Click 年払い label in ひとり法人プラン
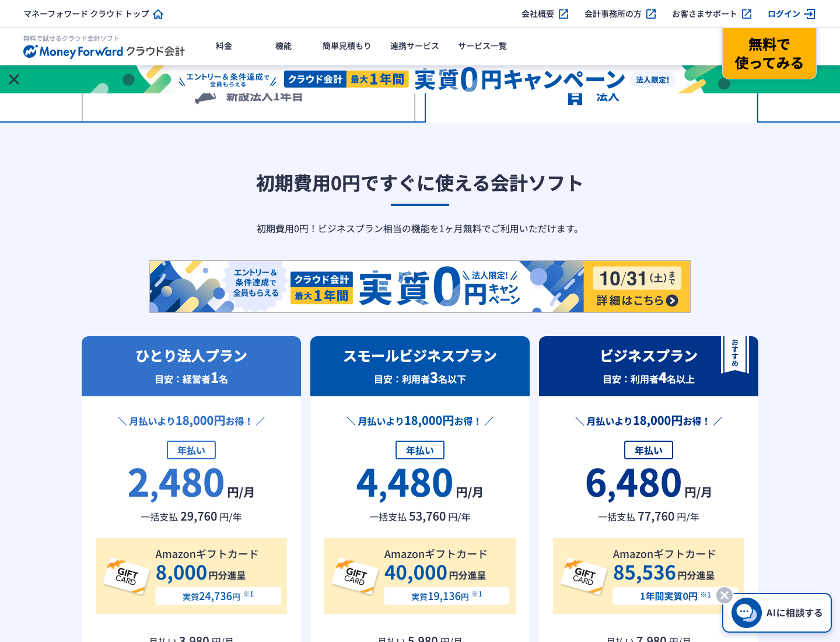The image size is (840, 642). (191, 451)
